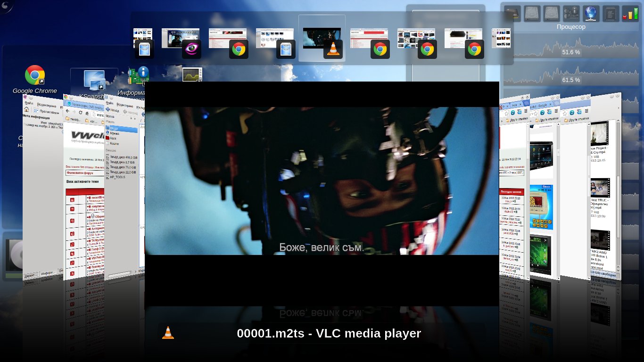Select the Gwenview eye icon in switcher
Screen dimensions: 644x362
(x=191, y=49)
